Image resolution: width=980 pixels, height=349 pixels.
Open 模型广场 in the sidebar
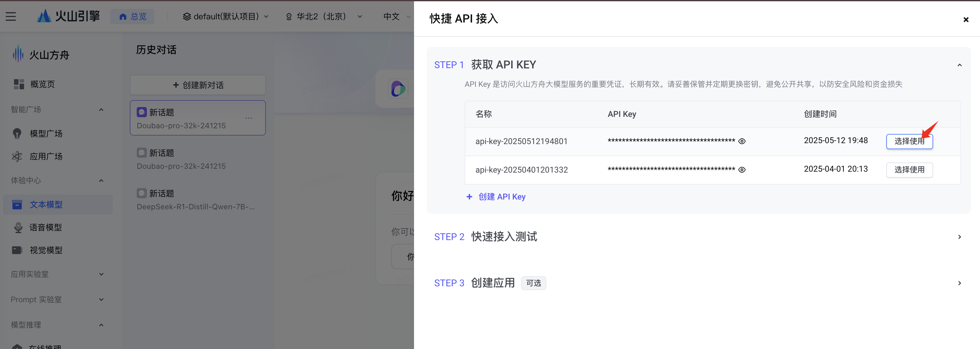(x=46, y=134)
